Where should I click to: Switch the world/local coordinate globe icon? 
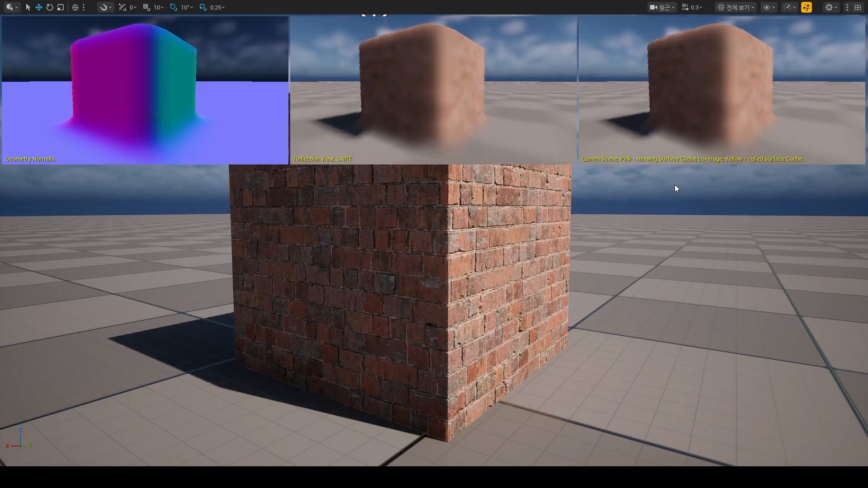coord(75,7)
